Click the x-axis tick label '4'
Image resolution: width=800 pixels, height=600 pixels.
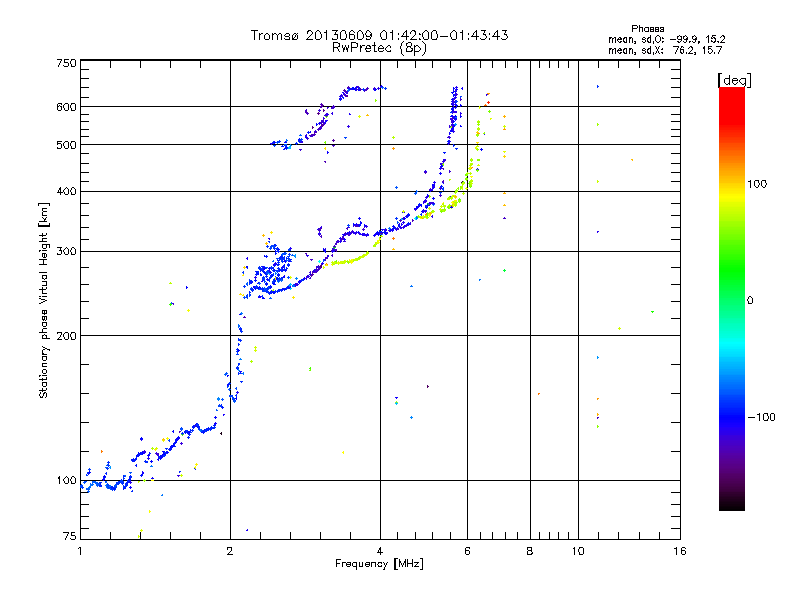[x=380, y=551]
